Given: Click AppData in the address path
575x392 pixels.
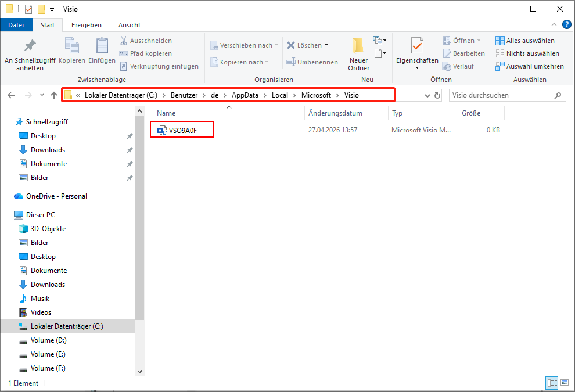Looking at the screenshot, I should tap(245, 95).
